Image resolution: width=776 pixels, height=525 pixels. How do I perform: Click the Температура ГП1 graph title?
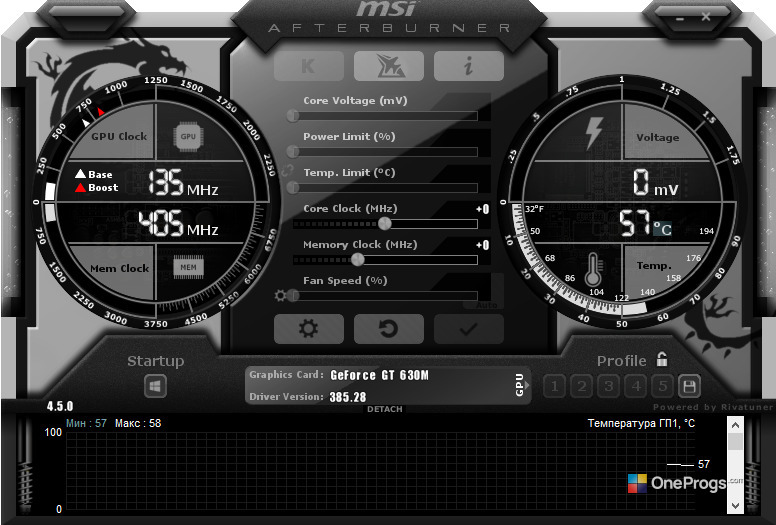click(641, 424)
